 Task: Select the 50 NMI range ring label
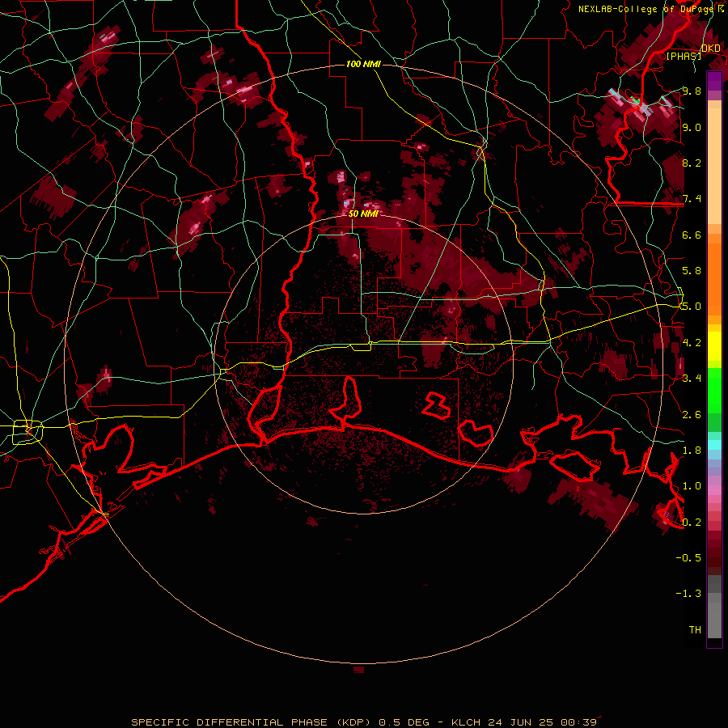tap(363, 214)
